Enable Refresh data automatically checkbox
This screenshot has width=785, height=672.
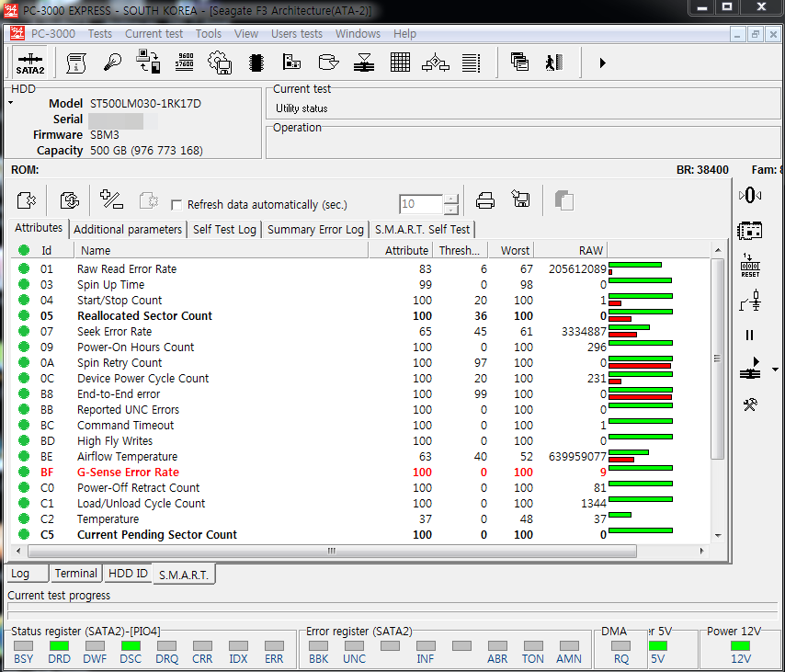[x=176, y=205]
